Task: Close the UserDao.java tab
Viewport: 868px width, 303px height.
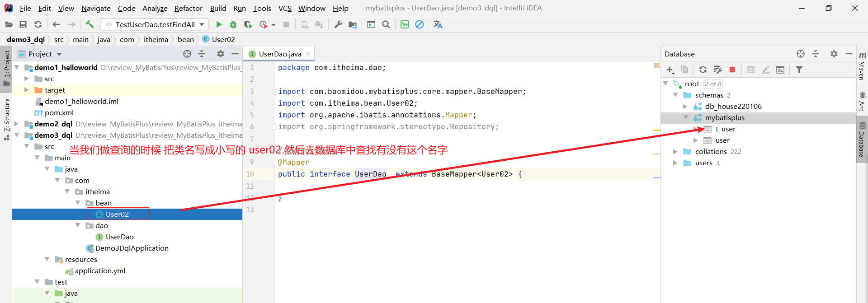Action: [308, 54]
